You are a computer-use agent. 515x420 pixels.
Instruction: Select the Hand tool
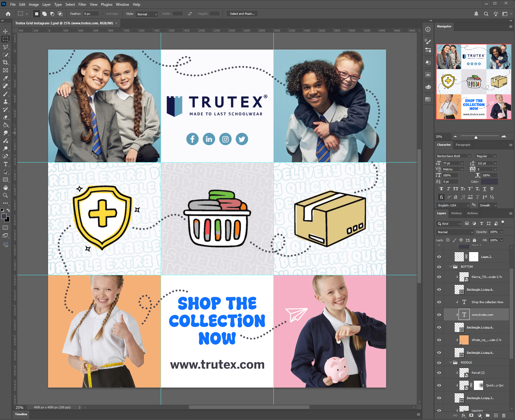(x=5, y=187)
